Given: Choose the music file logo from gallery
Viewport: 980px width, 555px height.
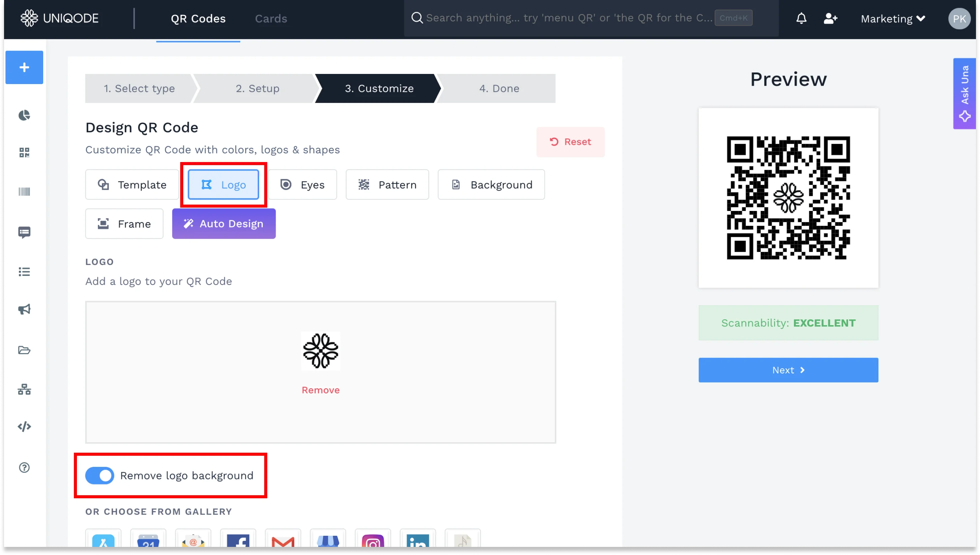Looking at the screenshot, I should click(463, 538).
